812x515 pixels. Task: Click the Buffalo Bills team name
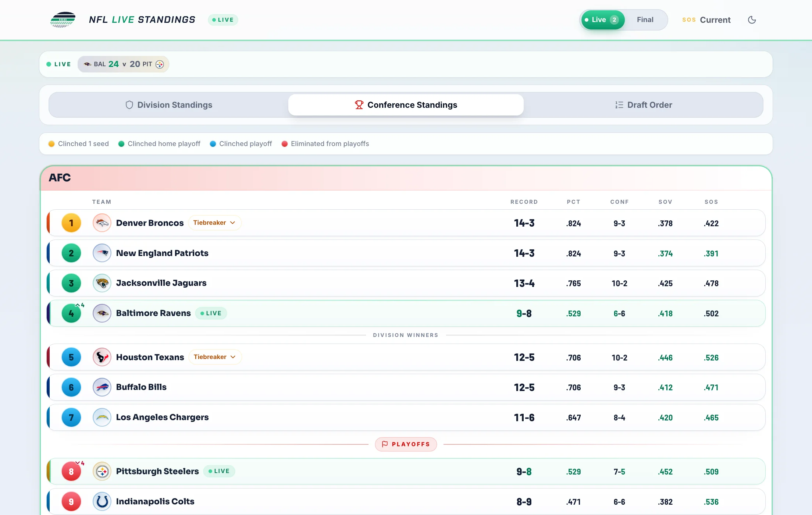click(x=141, y=387)
